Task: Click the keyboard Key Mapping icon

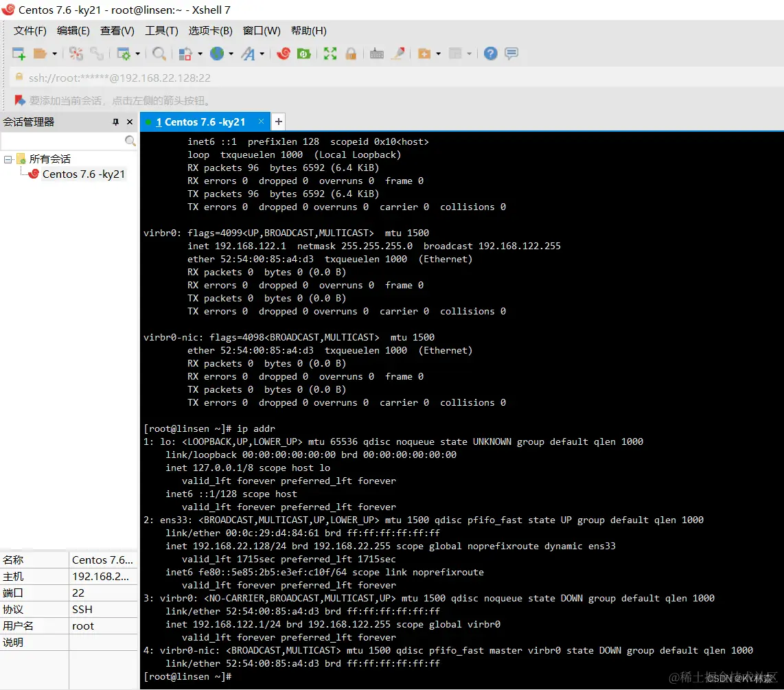Action: [x=377, y=54]
